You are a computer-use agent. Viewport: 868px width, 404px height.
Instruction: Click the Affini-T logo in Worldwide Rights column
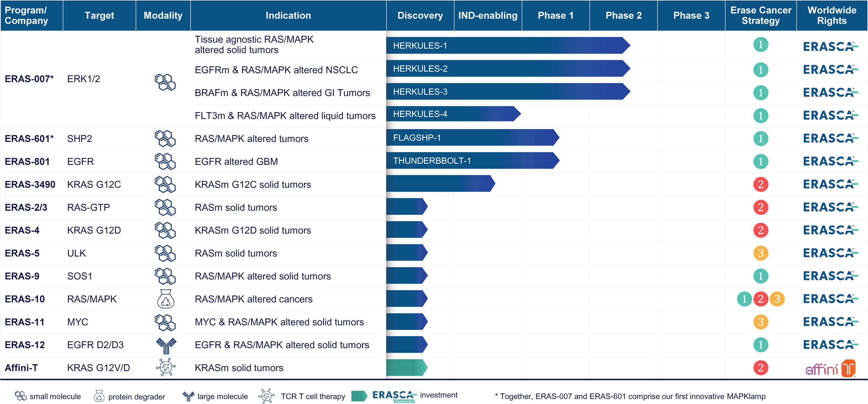(830, 368)
